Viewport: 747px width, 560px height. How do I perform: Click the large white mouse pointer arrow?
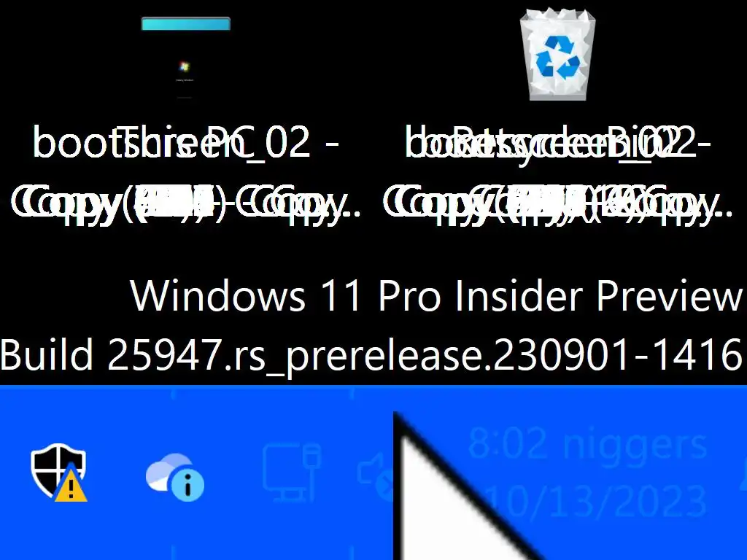coord(457,491)
